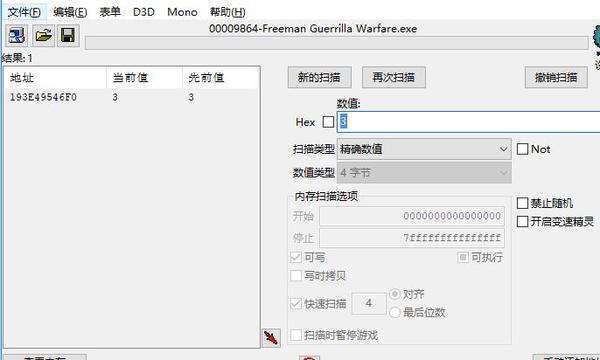The image size is (600, 360).
Task: Select address row 193E49546F0
Action: (x=132, y=97)
